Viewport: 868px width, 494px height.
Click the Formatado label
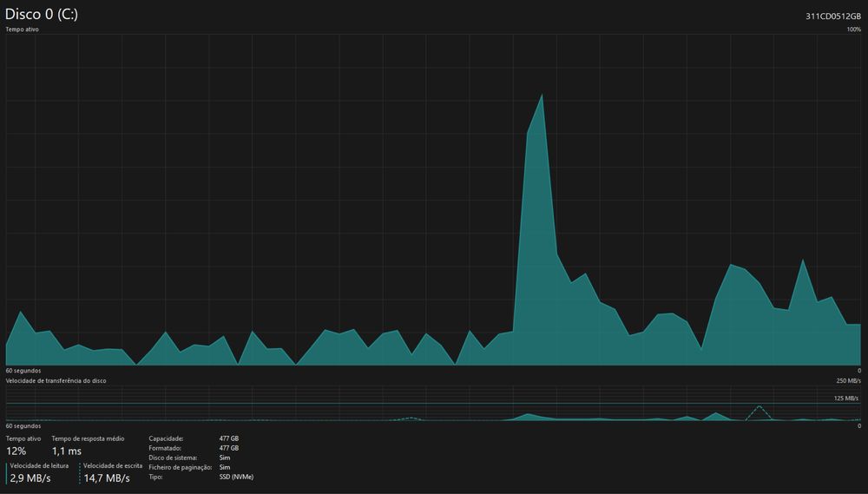165,448
